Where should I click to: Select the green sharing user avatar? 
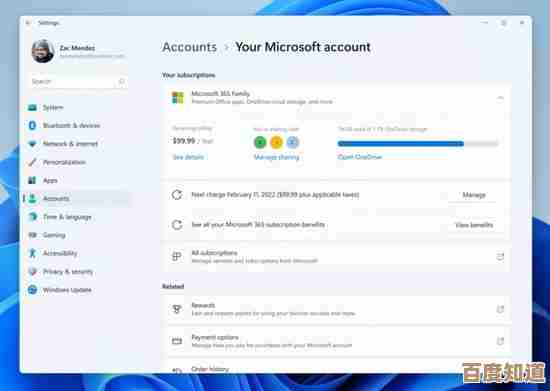pos(260,142)
